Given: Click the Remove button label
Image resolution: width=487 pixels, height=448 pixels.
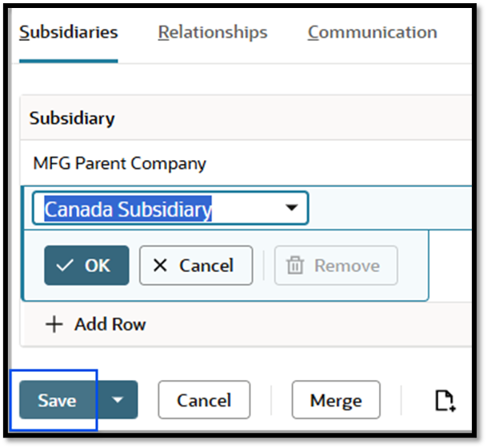Looking at the screenshot, I should tap(346, 266).
